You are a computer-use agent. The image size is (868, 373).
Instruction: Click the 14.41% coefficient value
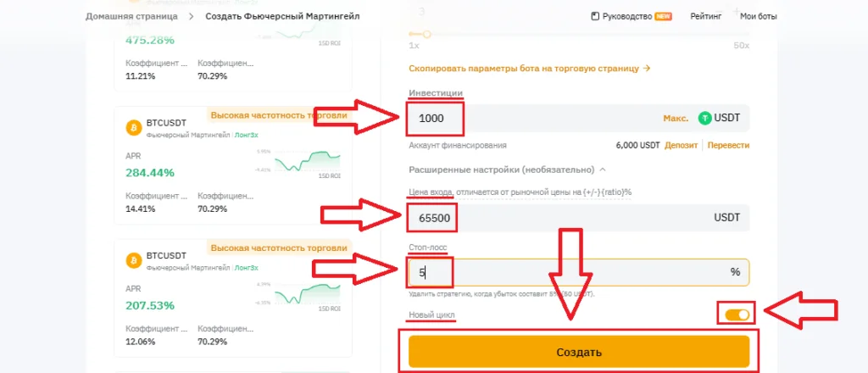140,209
